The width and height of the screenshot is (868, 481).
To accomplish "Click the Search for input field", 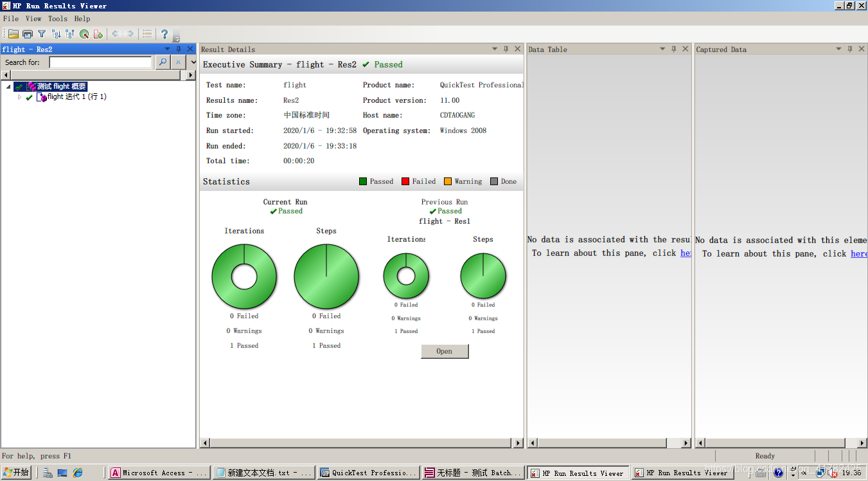I will pyautogui.click(x=101, y=62).
